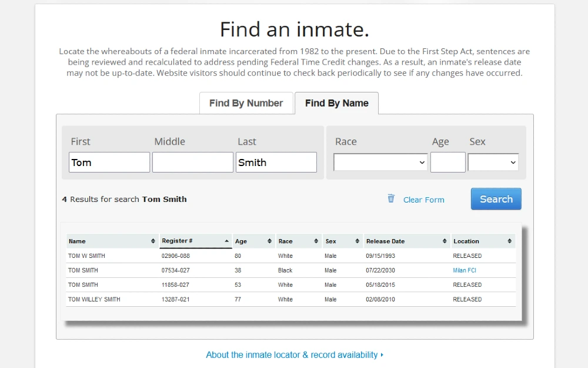The image size is (588, 368).
Task: Sort by the Register # column header
Action: coord(196,241)
